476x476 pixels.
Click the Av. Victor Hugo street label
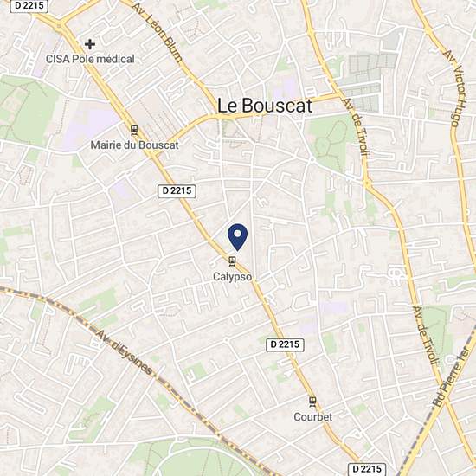click(x=454, y=88)
